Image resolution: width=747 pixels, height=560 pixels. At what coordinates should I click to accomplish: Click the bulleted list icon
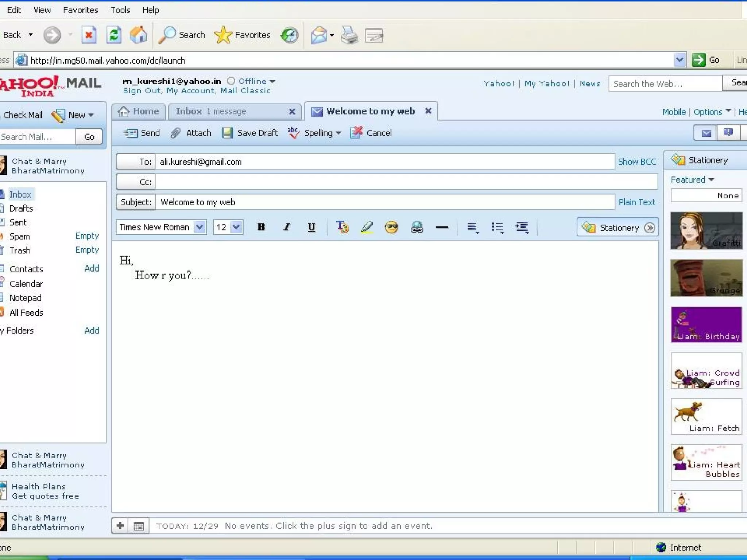click(497, 227)
